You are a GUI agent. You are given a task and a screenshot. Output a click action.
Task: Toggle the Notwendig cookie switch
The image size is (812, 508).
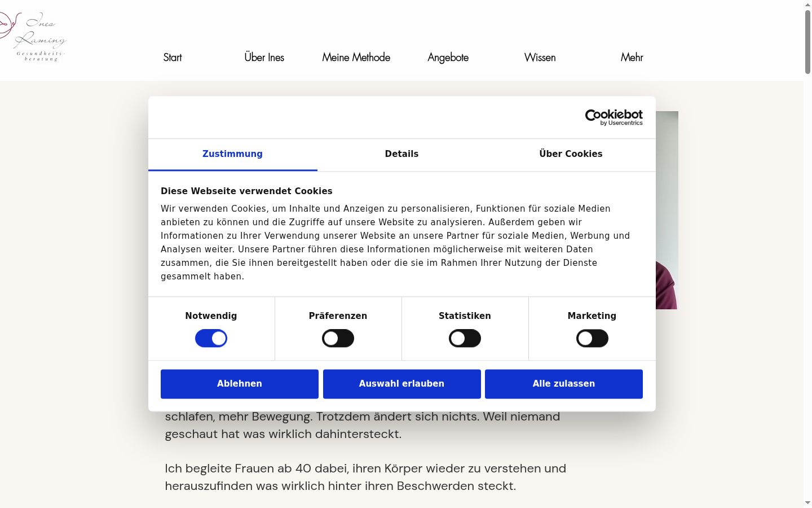[211, 339]
